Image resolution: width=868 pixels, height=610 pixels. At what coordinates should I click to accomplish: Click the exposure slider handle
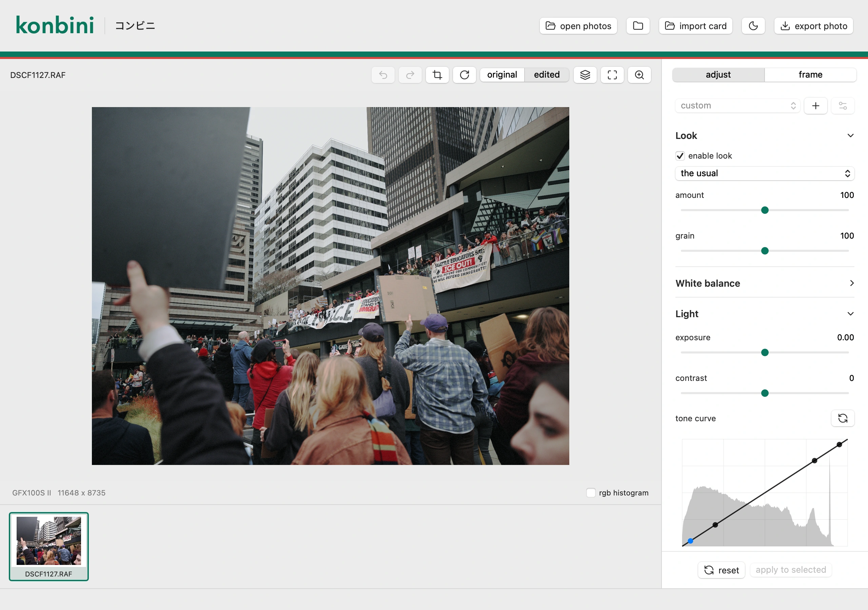[765, 353]
